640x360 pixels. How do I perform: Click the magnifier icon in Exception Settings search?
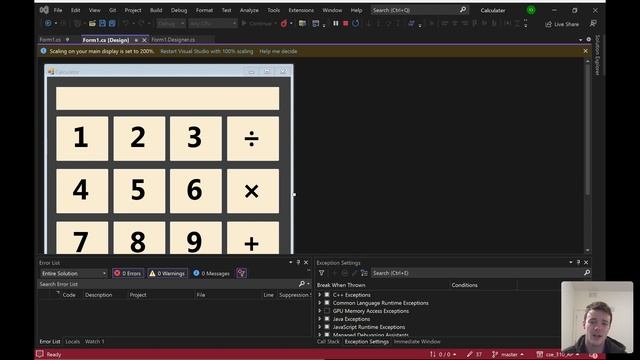(587, 273)
